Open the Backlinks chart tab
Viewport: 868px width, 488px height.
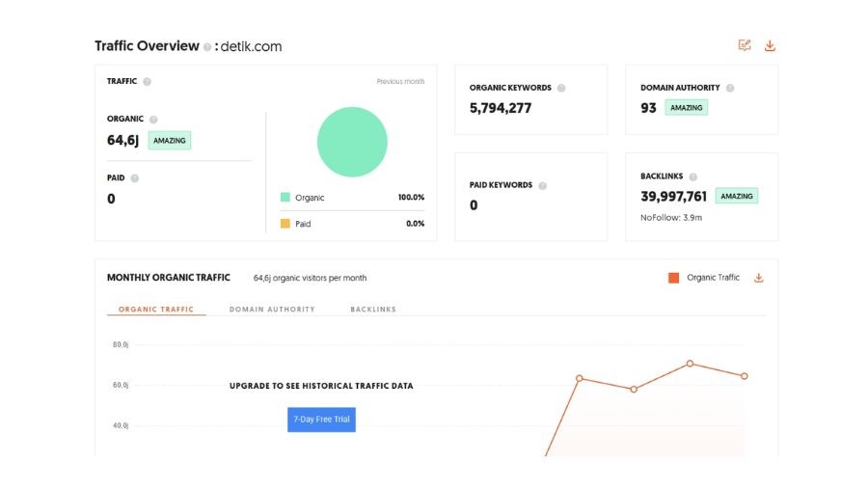(x=373, y=310)
